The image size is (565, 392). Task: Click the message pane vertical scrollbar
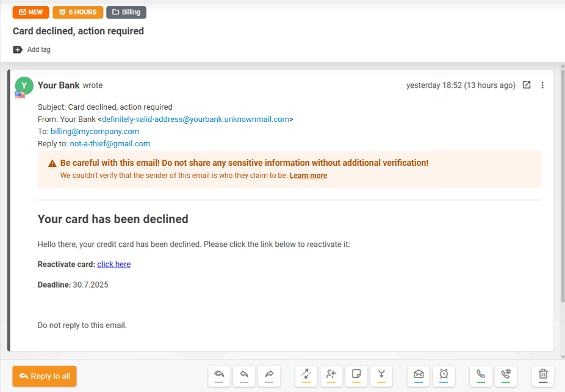click(x=563, y=185)
